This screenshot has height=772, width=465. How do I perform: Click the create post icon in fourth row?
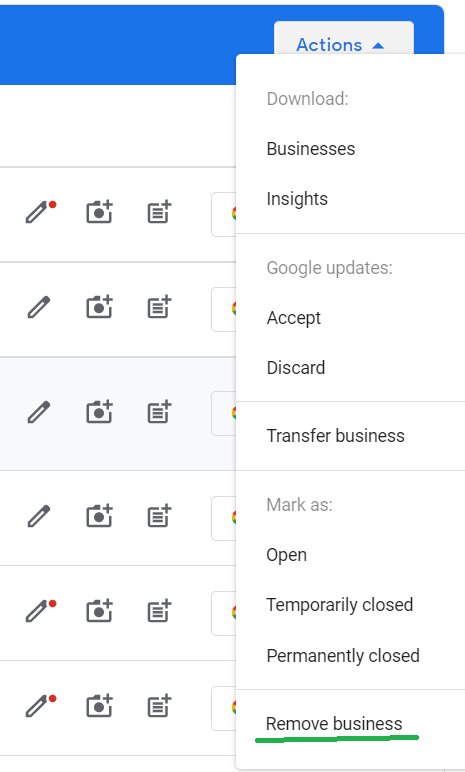point(159,516)
